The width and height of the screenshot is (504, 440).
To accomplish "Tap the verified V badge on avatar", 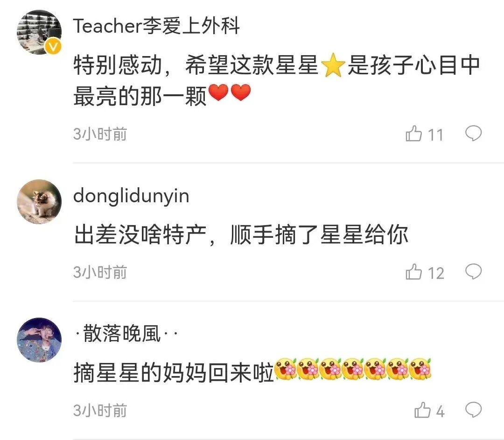I will pyautogui.click(x=53, y=47).
